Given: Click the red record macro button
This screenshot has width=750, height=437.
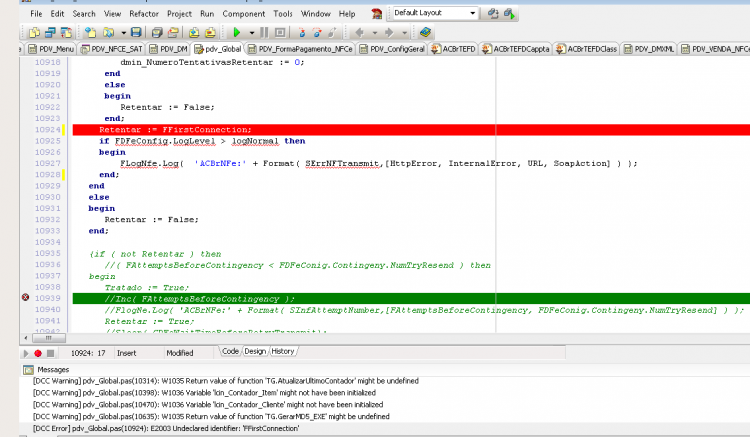Looking at the screenshot, I should (x=38, y=353).
